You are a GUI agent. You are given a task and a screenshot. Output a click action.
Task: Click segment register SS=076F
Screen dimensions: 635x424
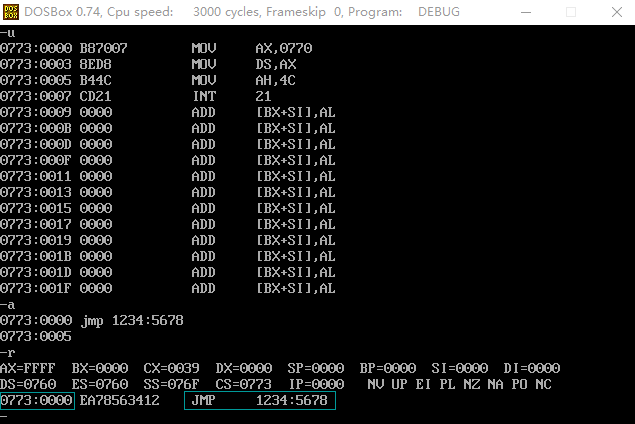[171, 384]
